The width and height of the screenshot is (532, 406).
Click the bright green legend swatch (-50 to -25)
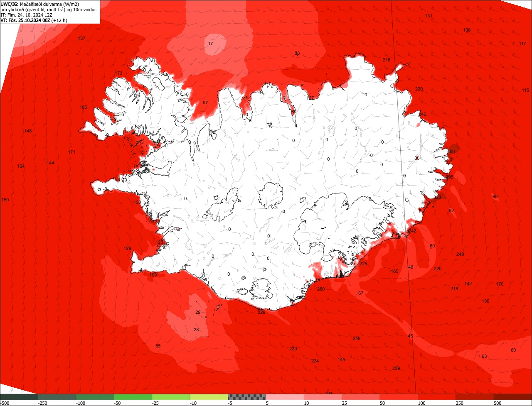[133, 397]
